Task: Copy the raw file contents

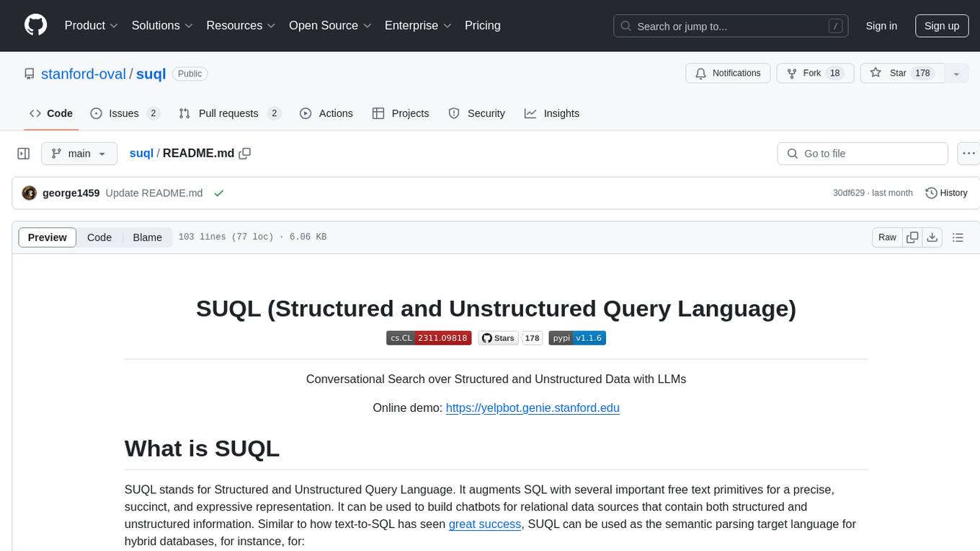Action: (913, 237)
